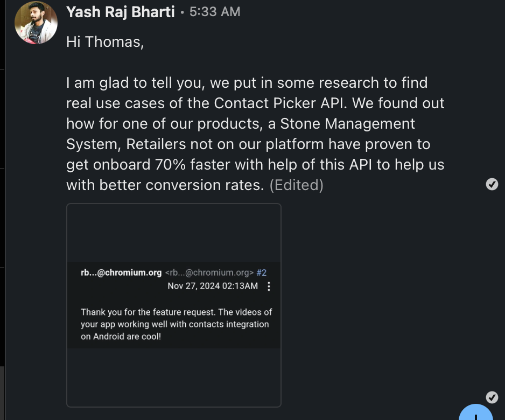Screen dimensions: 505x420
Task: Click the gray <rb...@chromium.org> address
Action: coord(209,272)
